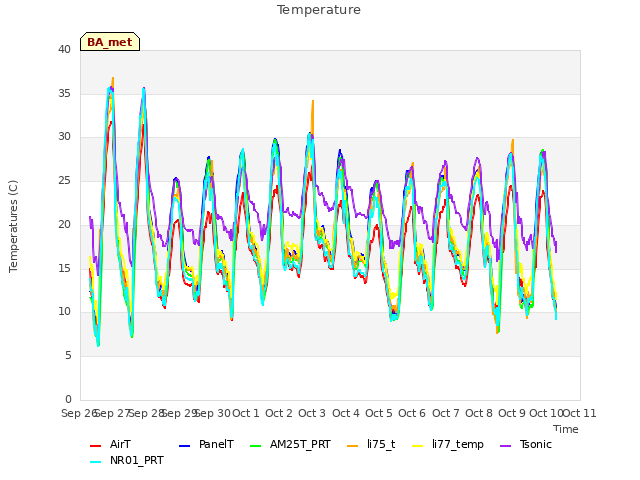This screenshot has width=640, height=480.
Task: Click the 20 y-axis tick label
Action: 64,224
